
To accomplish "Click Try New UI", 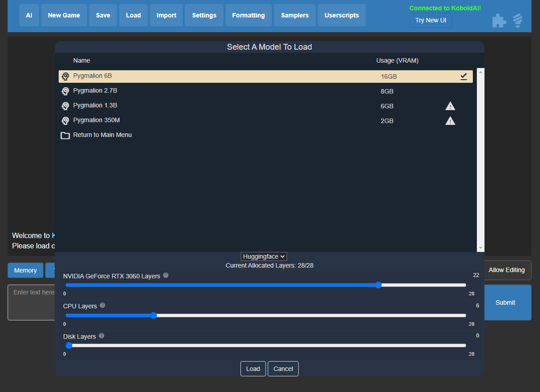I will click(430, 20).
